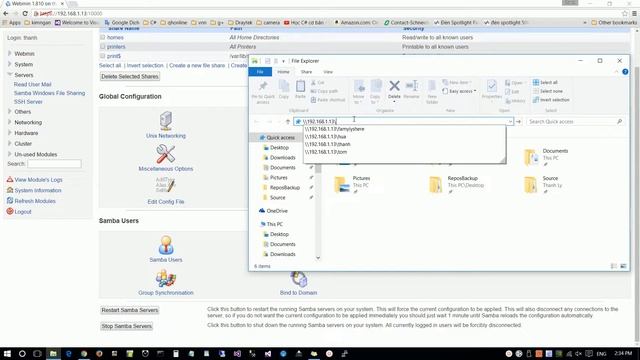This screenshot has width=640, height=360.
Task: Open Samba Users icon
Action: pos(166,245)
